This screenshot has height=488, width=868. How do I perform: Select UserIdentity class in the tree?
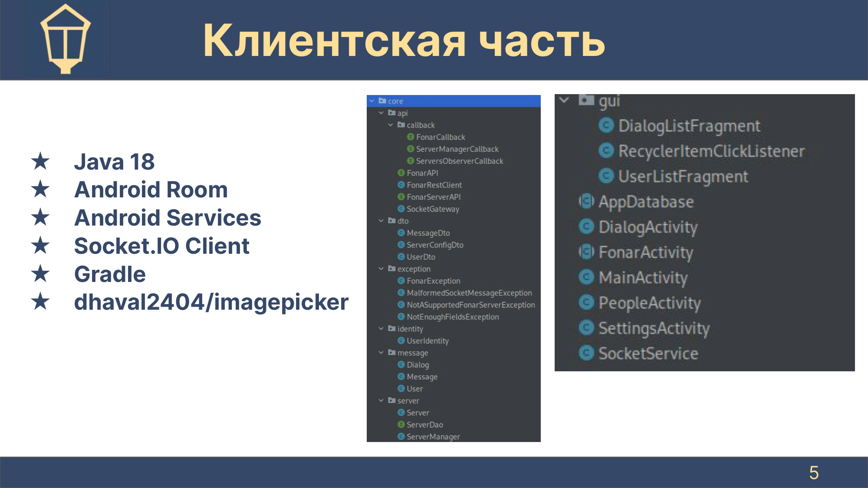427,341
